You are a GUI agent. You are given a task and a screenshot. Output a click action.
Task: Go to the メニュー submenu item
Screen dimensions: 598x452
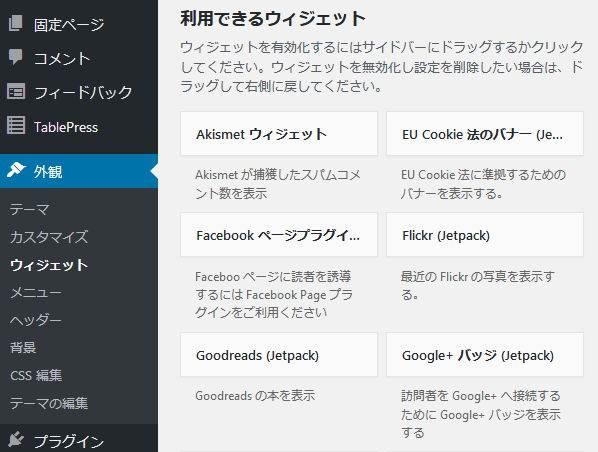point(36,293)
